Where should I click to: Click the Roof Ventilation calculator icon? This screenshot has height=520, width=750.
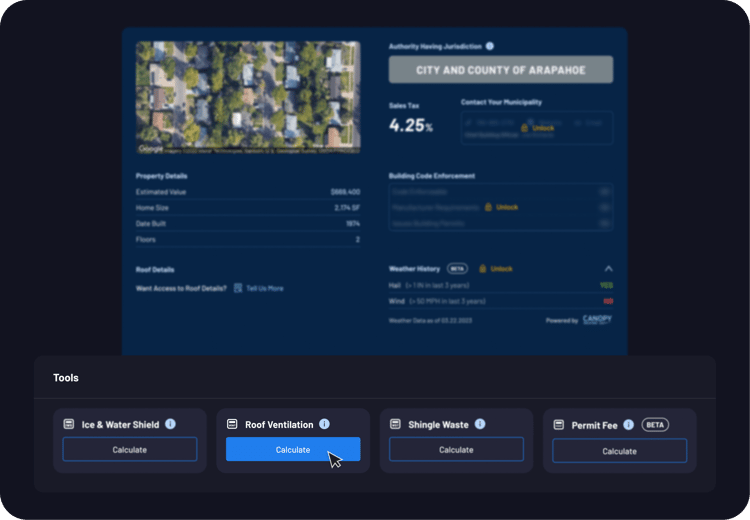(232, 424)
